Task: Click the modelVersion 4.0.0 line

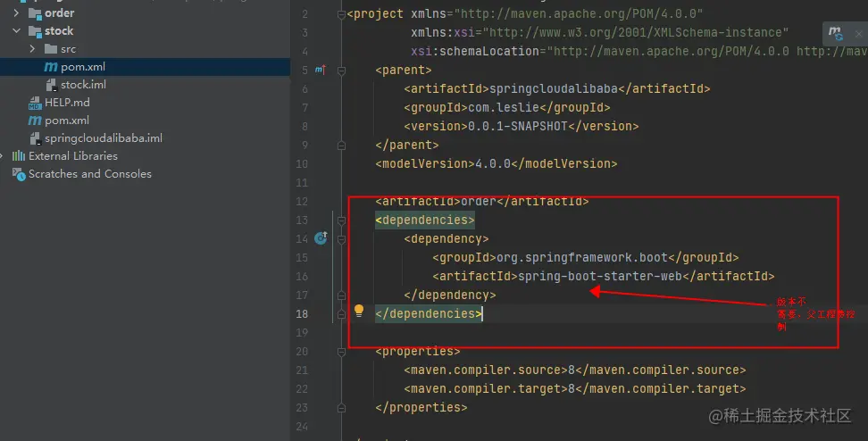Action: 497,163
